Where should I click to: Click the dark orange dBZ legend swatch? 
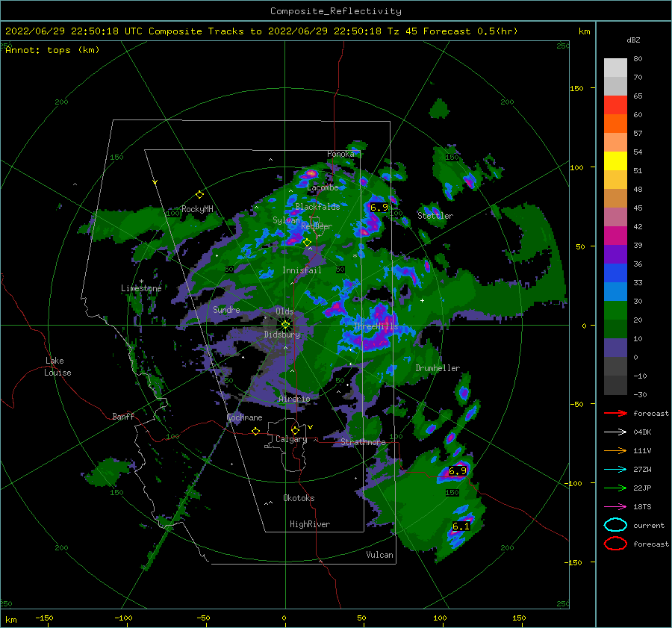615,123
